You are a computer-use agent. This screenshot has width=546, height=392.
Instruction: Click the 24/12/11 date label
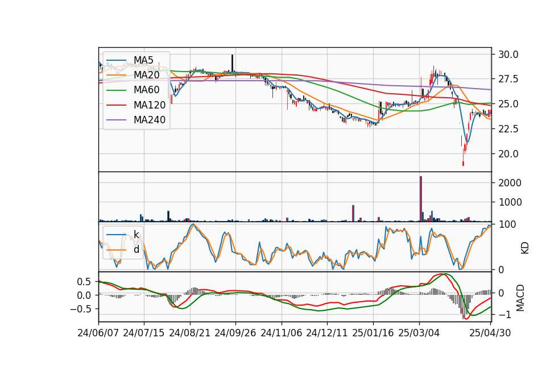coord(327,333)
